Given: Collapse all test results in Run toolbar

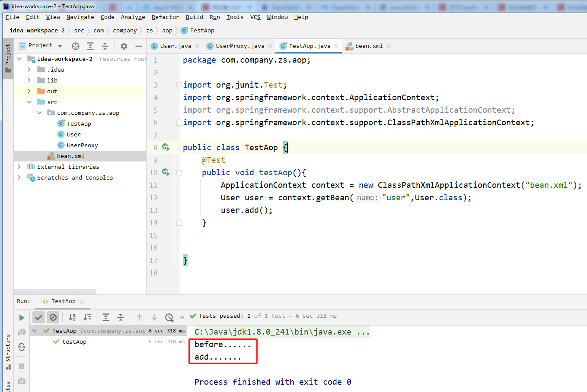Looking at the screenshot, I should tap(121, 317).
